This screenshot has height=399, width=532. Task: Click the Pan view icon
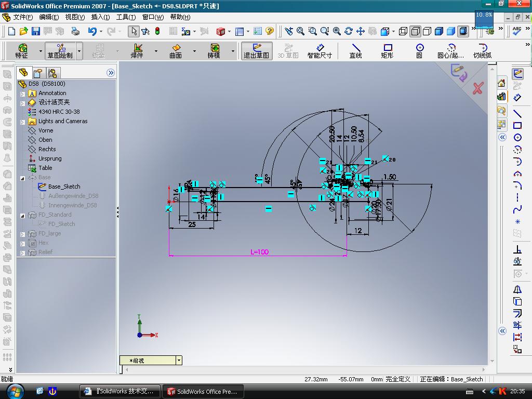(x=361, y=31)
